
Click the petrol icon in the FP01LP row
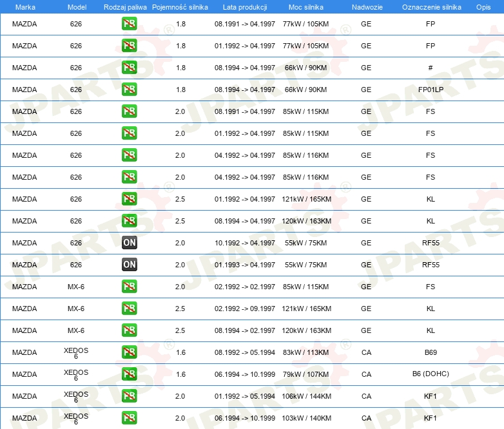[129, 90]
